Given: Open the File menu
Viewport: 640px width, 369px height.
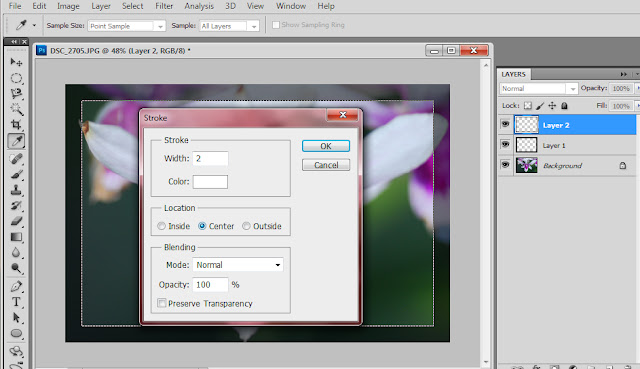Looking at the screenshot, I should [15, 6].
